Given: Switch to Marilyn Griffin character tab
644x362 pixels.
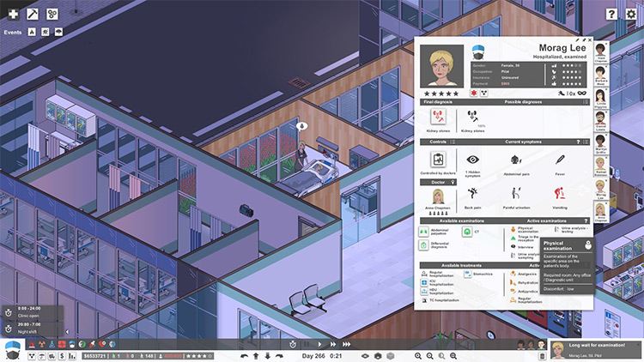Looking at the screenshot, I should click(601, 144).
